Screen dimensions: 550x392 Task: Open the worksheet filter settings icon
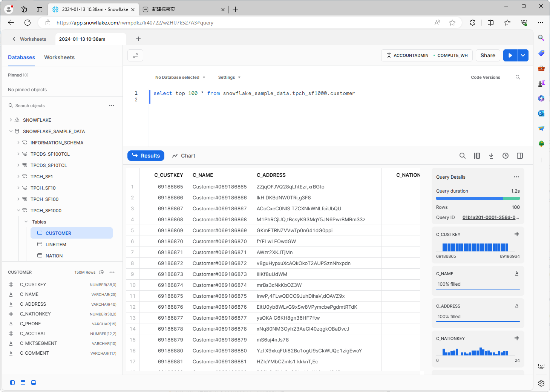tap(135, 55)
